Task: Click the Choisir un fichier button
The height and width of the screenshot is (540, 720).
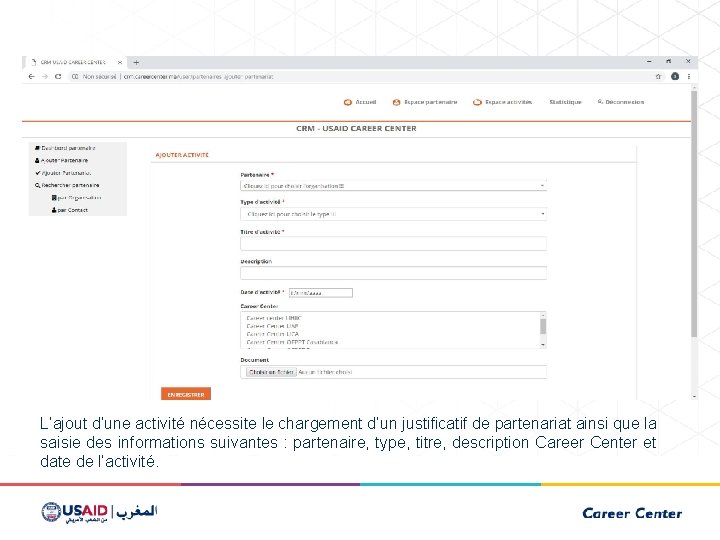Action: click(x=271, y=372)
